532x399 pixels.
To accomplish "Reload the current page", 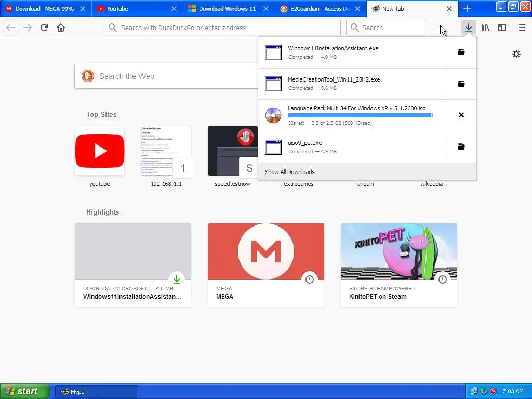I will tap(44, 28).
